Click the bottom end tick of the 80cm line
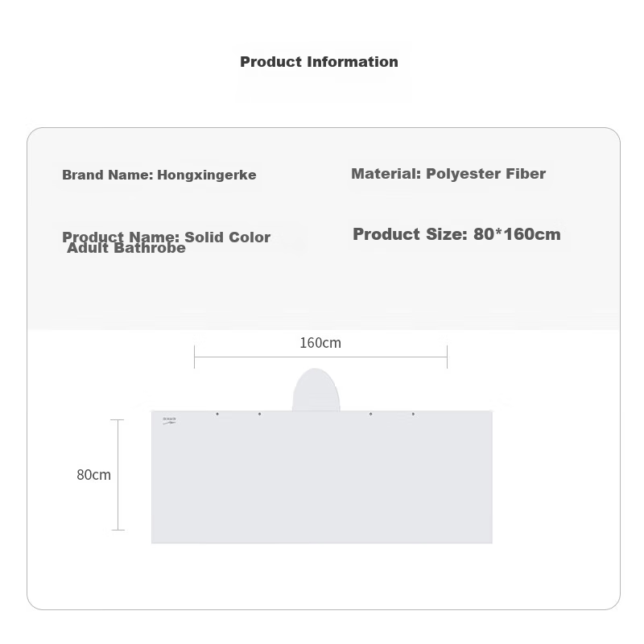 pos(118,530)
